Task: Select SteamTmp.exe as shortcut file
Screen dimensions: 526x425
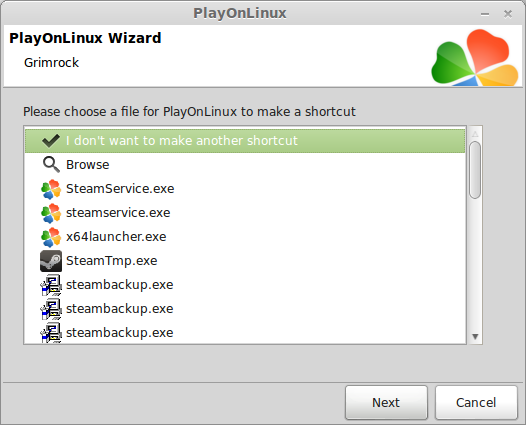Action: pyautogui.click(x=245, y=261)
